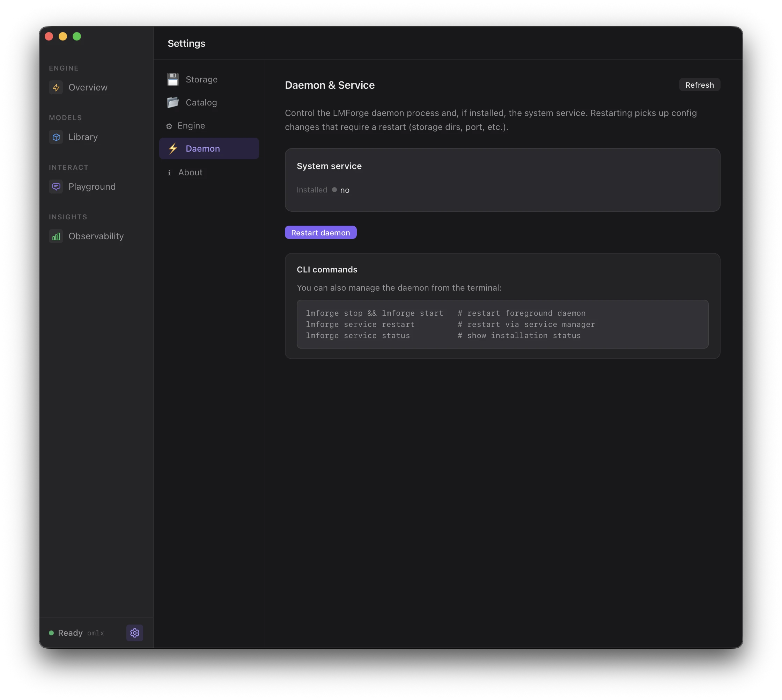This screenshot has height=700, width=782.
Task: Click the 'System service' card title
Action: click(x=329, y=166)
